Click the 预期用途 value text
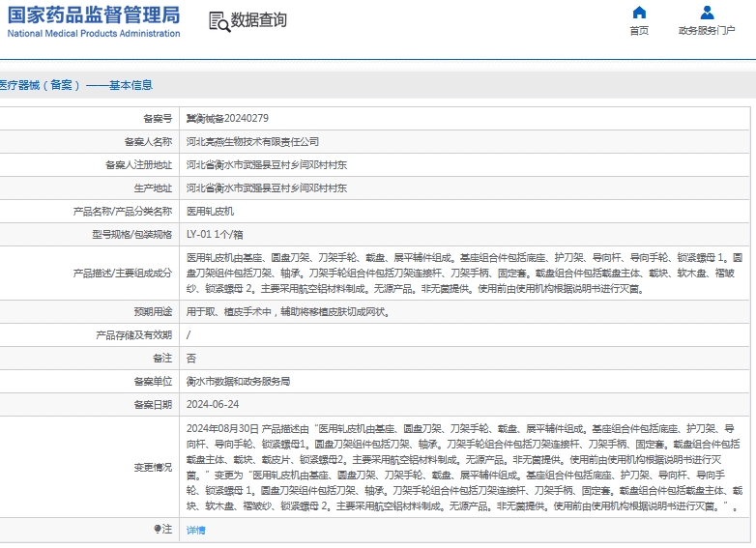The height and width of the screenshot is (548, 756). [288, 312]
